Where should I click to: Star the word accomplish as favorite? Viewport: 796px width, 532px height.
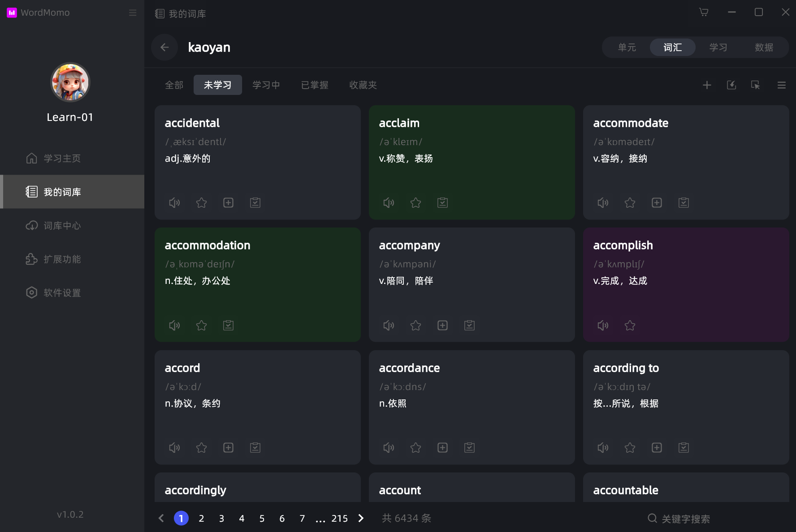630,326
